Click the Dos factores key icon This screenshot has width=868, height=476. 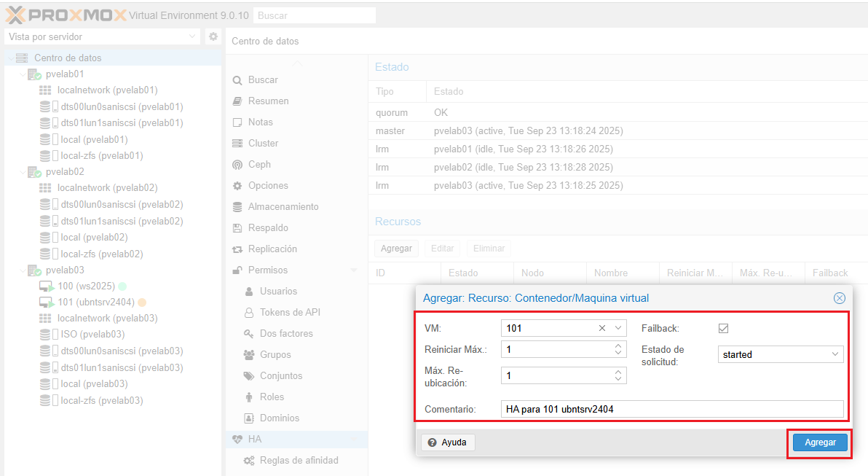coord(249,334)
